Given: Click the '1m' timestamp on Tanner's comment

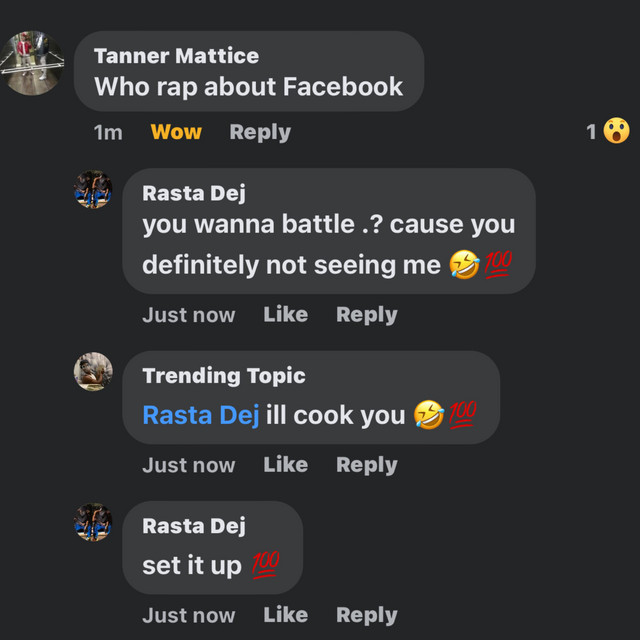Looking at the screenshot, I should pyautogui.click(x=108, y=132).
